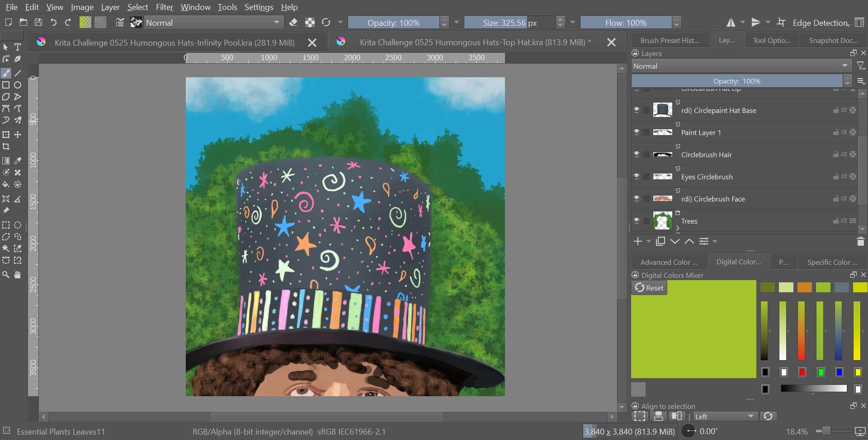Select the Text tool

(18, 47)
